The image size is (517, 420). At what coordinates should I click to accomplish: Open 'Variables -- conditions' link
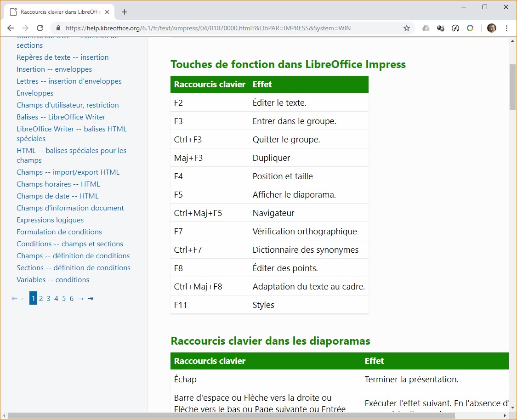(53, 280)
